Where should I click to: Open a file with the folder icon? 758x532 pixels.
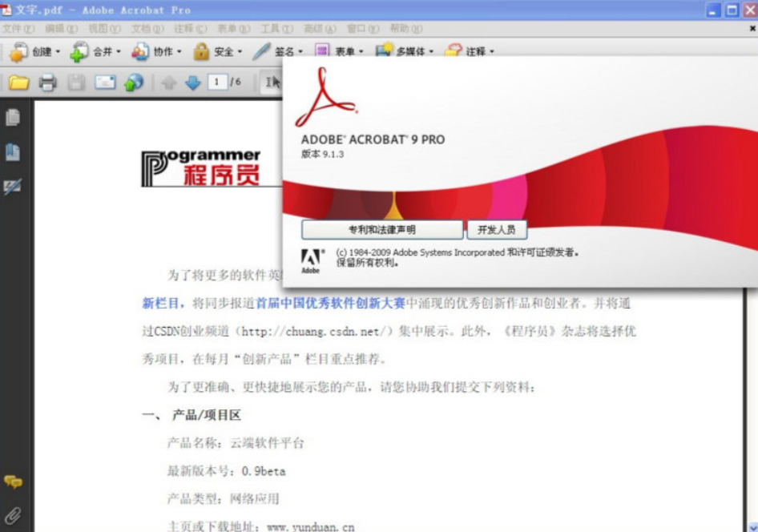(x=19, y=83)
